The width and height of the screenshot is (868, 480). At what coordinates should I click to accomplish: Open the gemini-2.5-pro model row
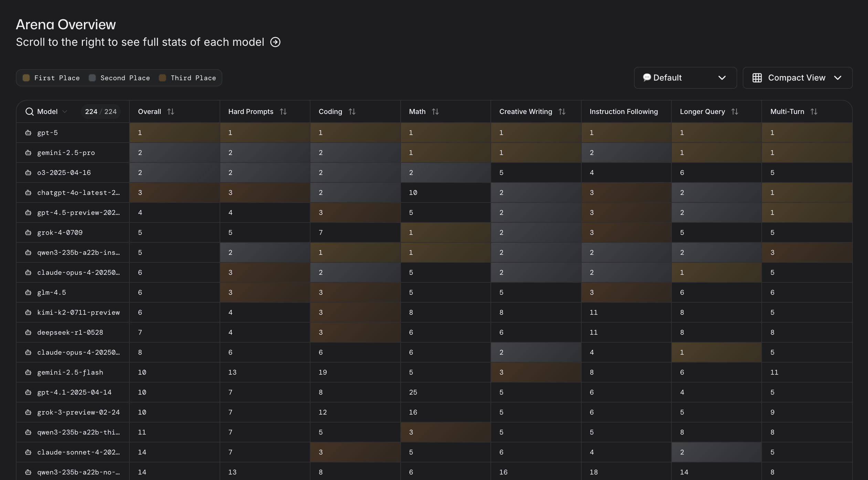point(66,153)
